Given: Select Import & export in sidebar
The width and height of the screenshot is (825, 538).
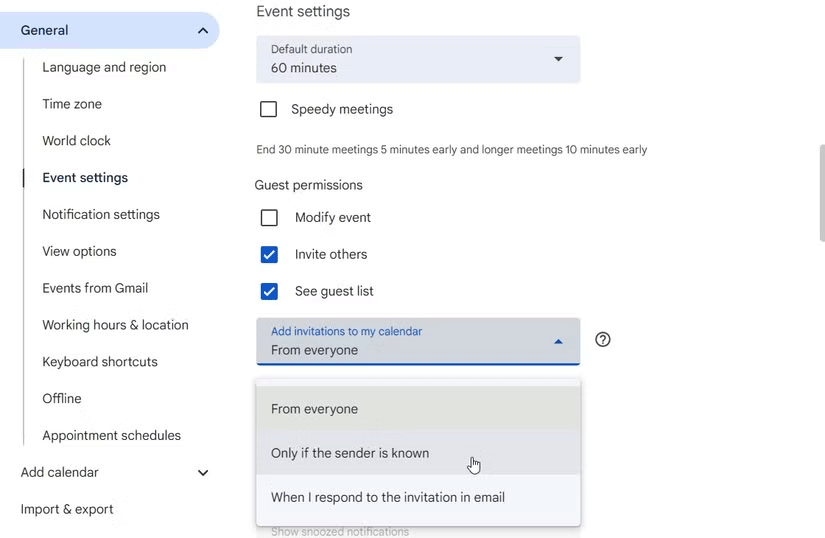Looking at the screenshot, I should point(67,509).
